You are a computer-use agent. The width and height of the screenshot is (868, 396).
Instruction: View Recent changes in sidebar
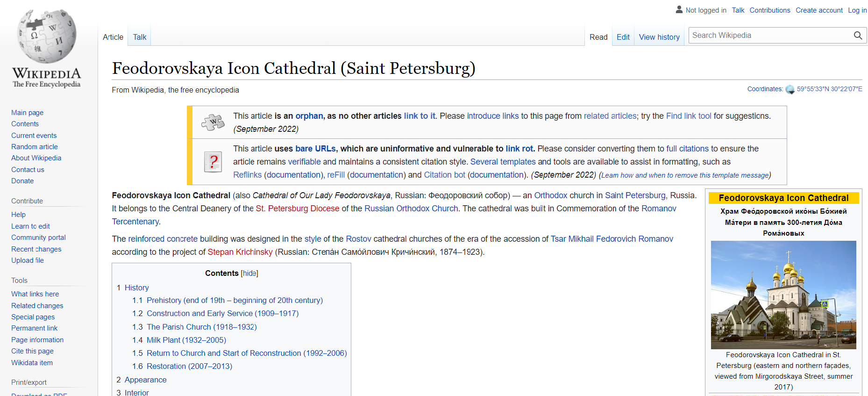pos(36,249)
